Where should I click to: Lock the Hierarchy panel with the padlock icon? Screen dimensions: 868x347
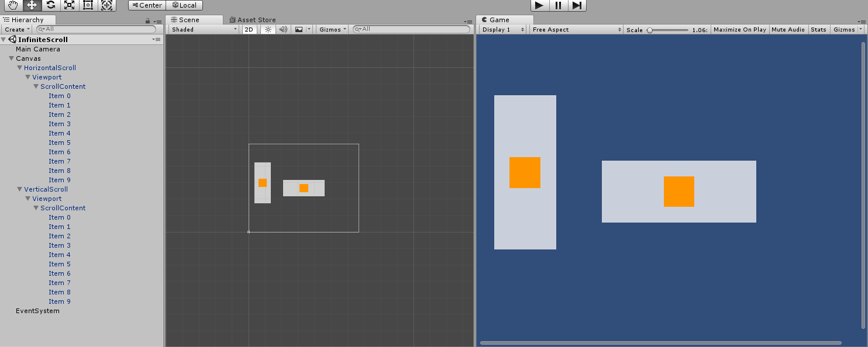[148, 20]
